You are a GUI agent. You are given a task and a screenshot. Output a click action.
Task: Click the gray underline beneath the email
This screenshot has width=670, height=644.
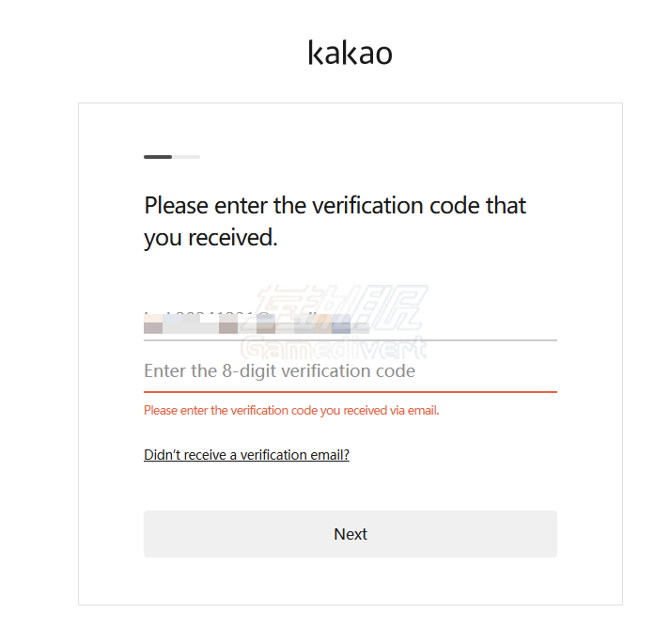point(470,339)
